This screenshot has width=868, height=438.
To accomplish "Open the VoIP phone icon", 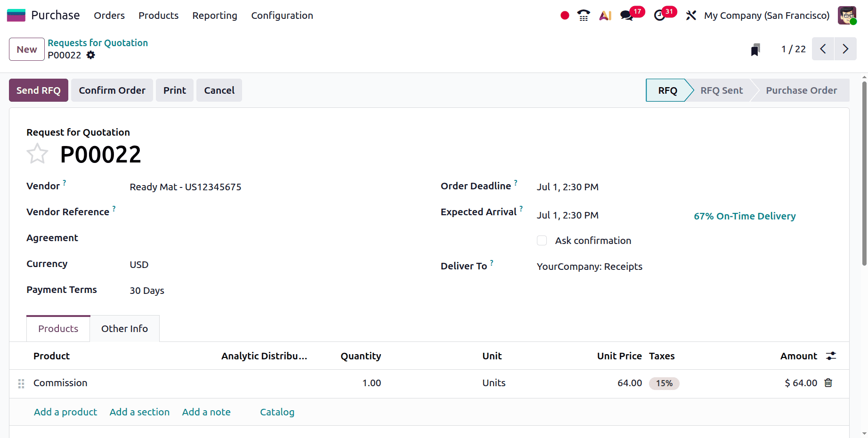I will click(x=584, y=16).
